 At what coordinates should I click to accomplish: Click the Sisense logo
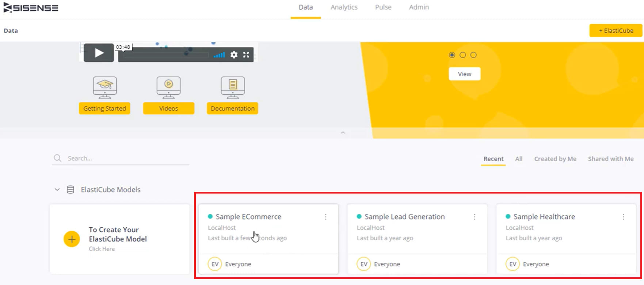[x=31, y=7]
